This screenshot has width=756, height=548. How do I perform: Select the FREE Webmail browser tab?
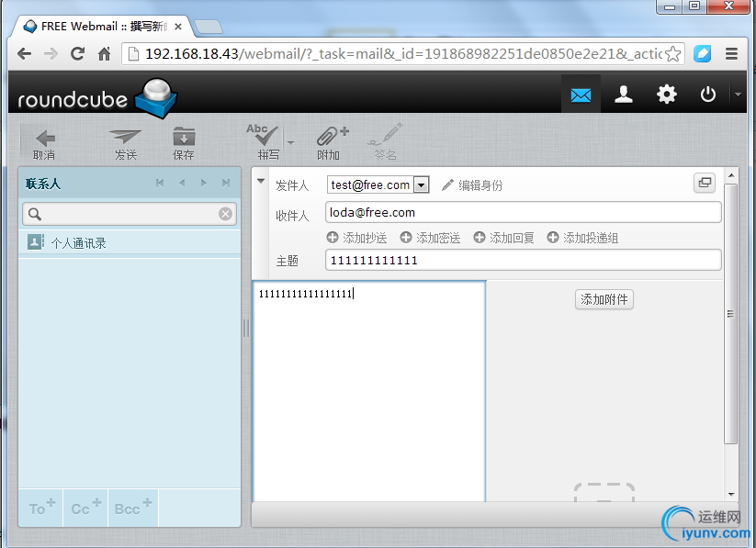[x=101, y=27]
